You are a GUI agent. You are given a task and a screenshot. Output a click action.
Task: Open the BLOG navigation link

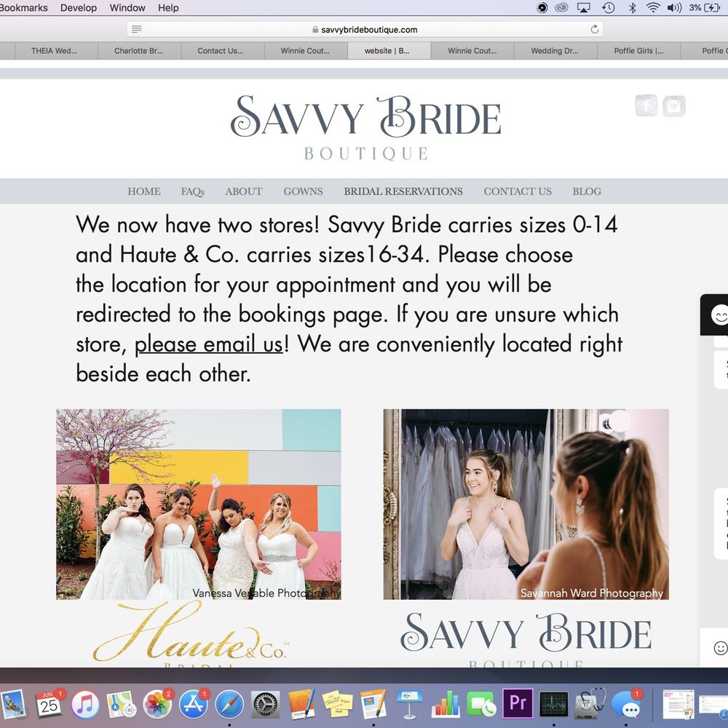click(x=587, y=191)
